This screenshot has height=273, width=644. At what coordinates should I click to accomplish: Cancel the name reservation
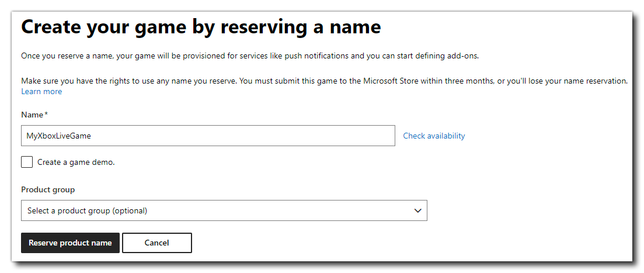click(157, 243)
